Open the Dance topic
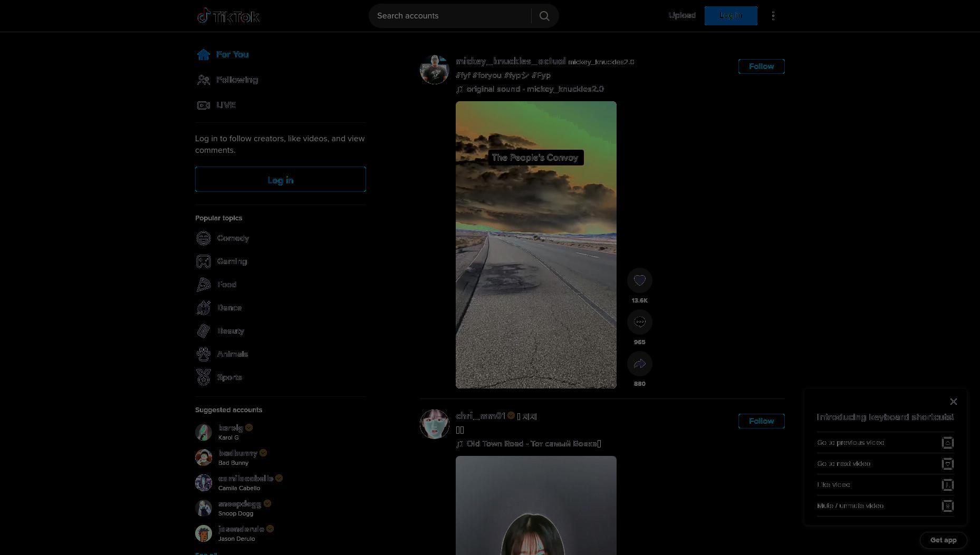The width and height of the screenshot is (980, 555). pyautogui.click(x=219, y=308)
